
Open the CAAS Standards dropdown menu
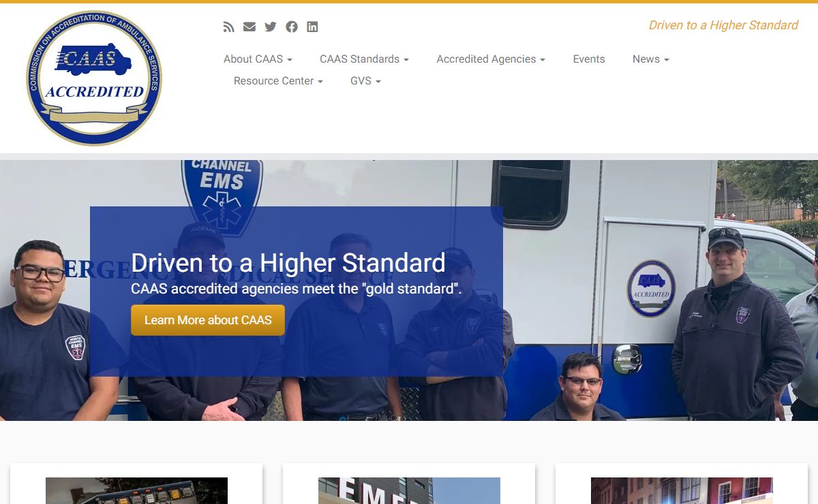[x=364, y=59]
